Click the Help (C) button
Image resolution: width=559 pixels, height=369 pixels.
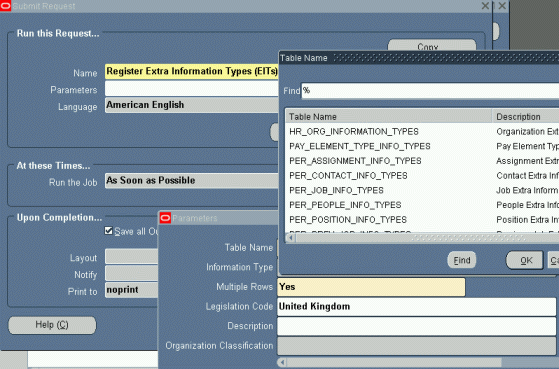coord(52,325)
